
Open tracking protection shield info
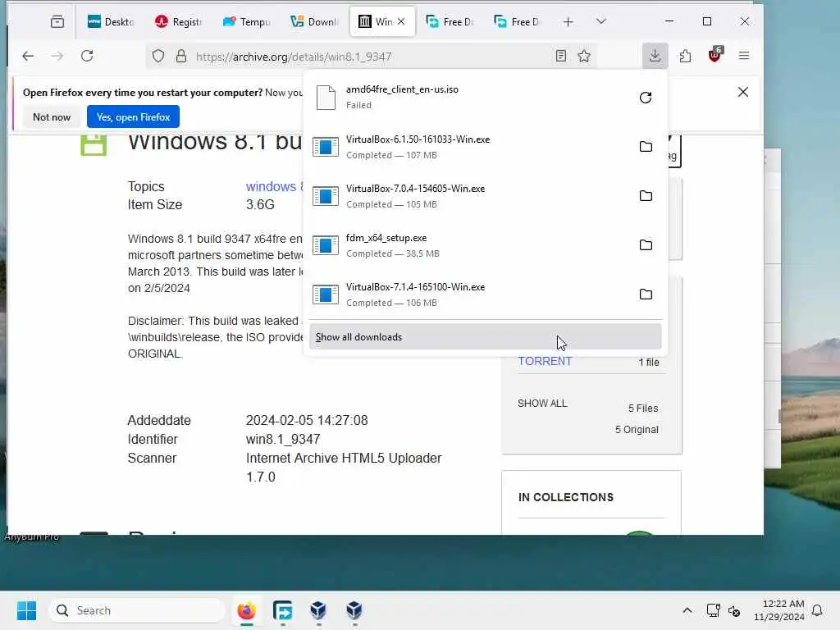(158, 57)
